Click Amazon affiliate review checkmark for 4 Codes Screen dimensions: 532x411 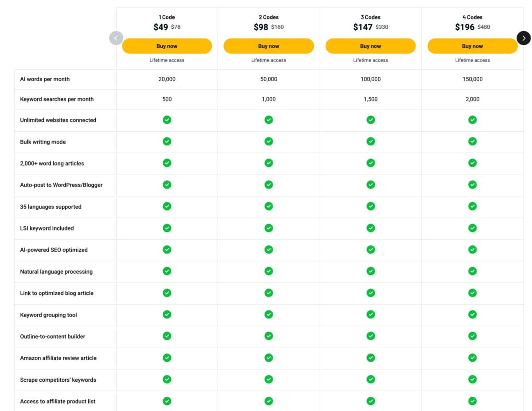point(473,357)
